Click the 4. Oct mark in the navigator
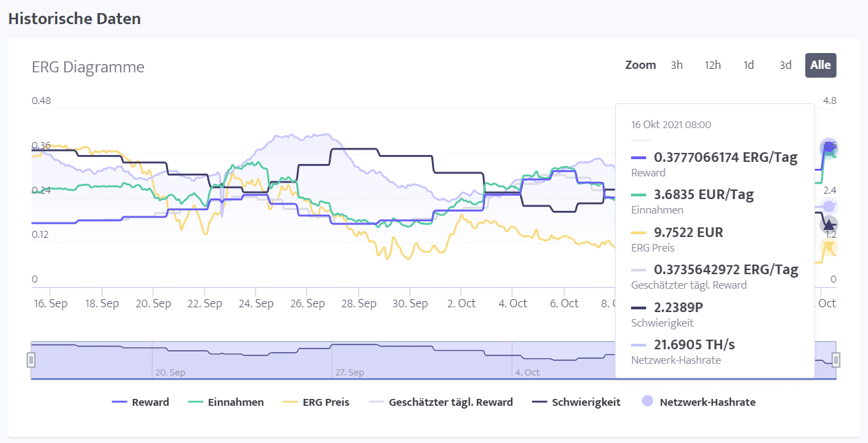 [x=527, y=372]
